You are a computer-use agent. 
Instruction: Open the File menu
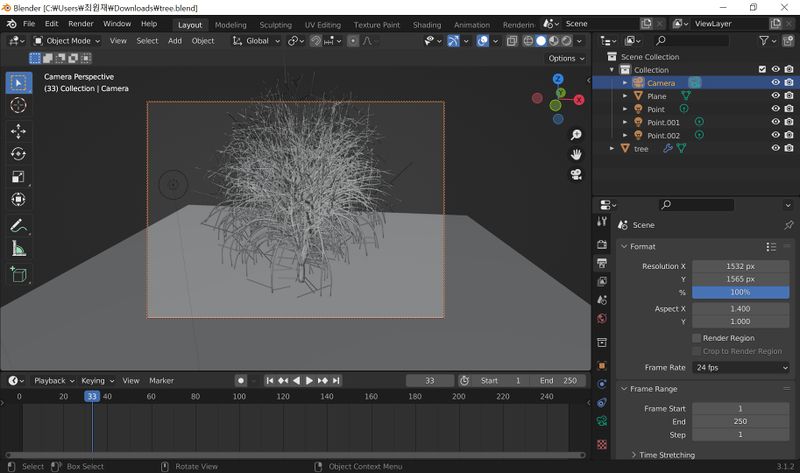pos(29,24)
